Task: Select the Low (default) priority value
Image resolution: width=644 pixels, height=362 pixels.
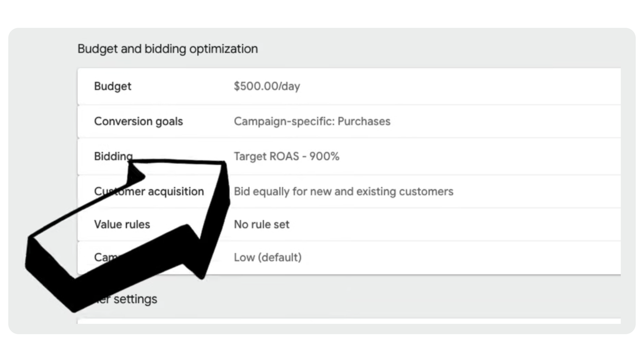Action: coord(268,257)
